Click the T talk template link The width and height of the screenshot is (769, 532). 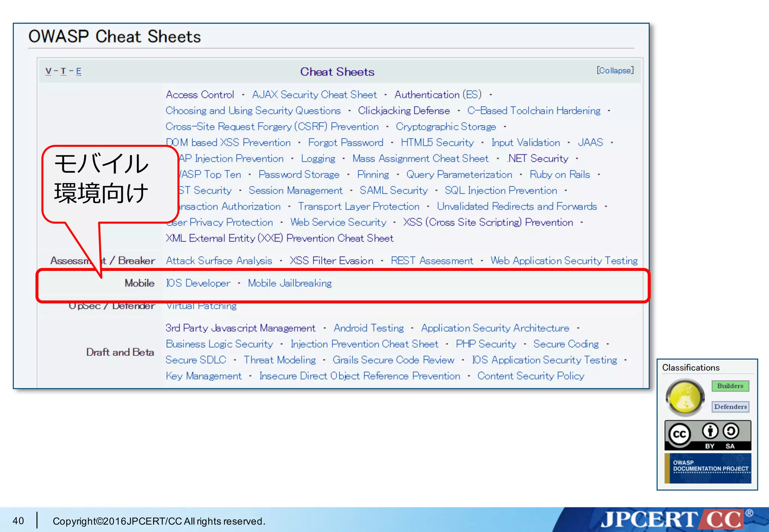pyautogui.click(x=63, y=71)
